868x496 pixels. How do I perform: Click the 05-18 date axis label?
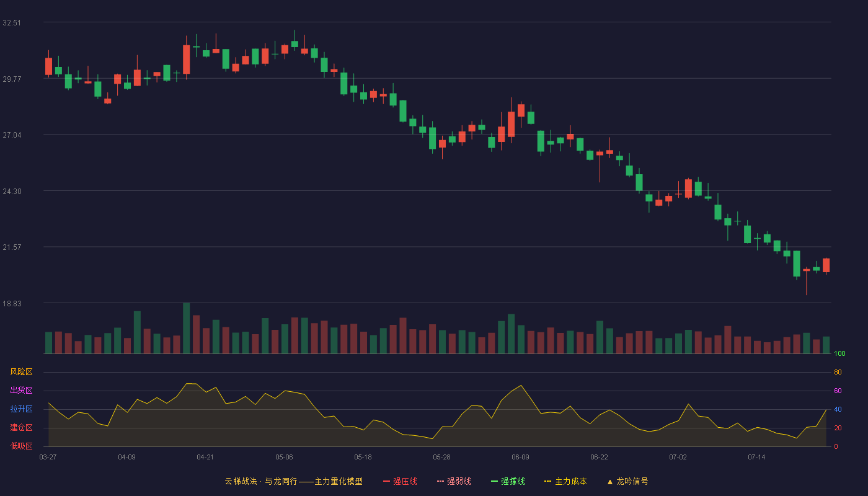click(363, 457)
